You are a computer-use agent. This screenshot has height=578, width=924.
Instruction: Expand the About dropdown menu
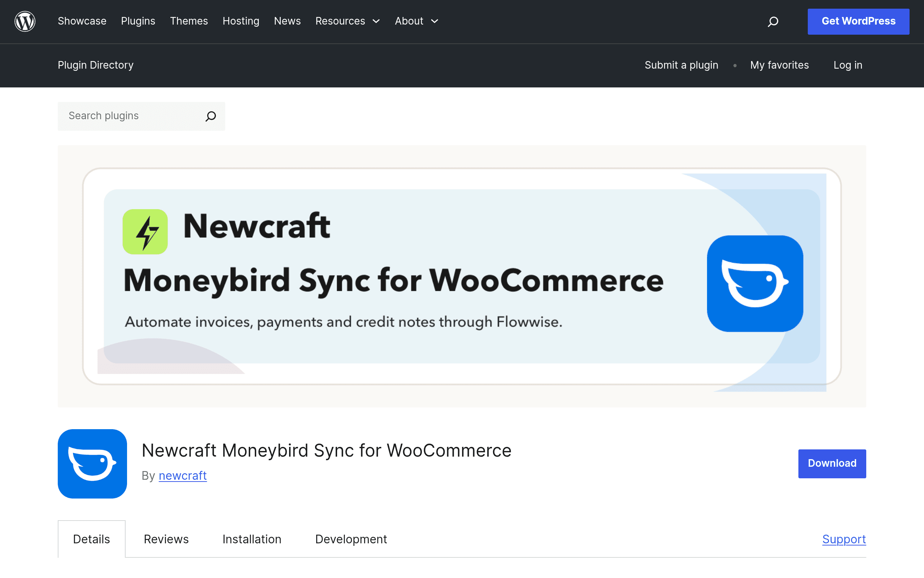click(417, 21)
